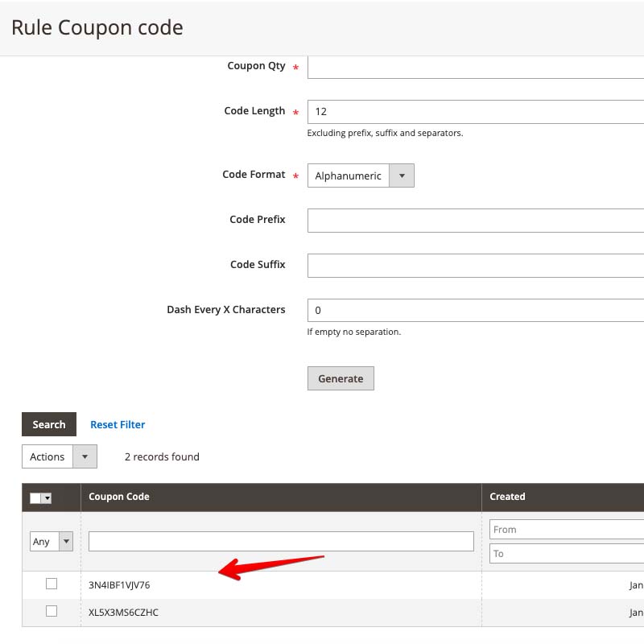
Task: Click the Code Suffix text field
Action: click(x=475, y=265)
